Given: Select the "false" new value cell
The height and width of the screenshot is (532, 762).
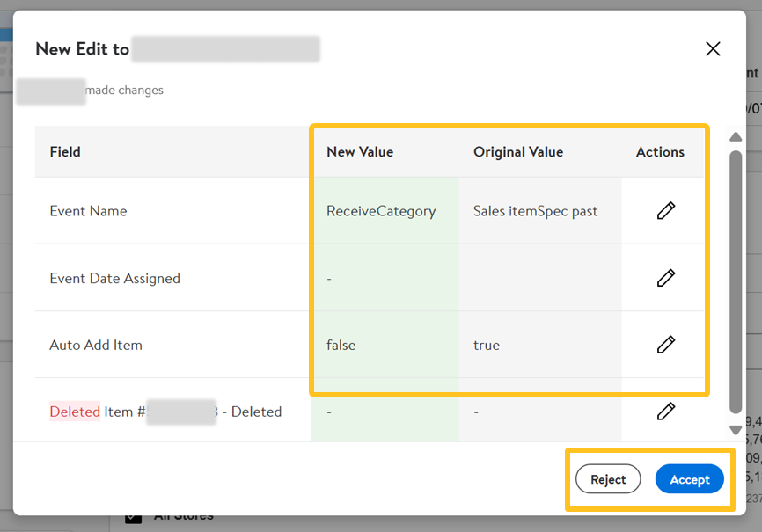Looking at the screenshot, I should click(x=341, y=345).
